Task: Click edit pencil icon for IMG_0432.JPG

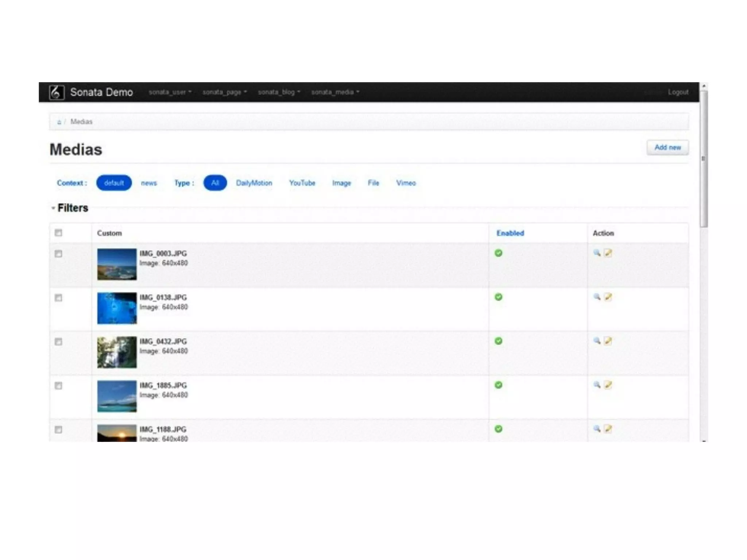Action: 608,341
